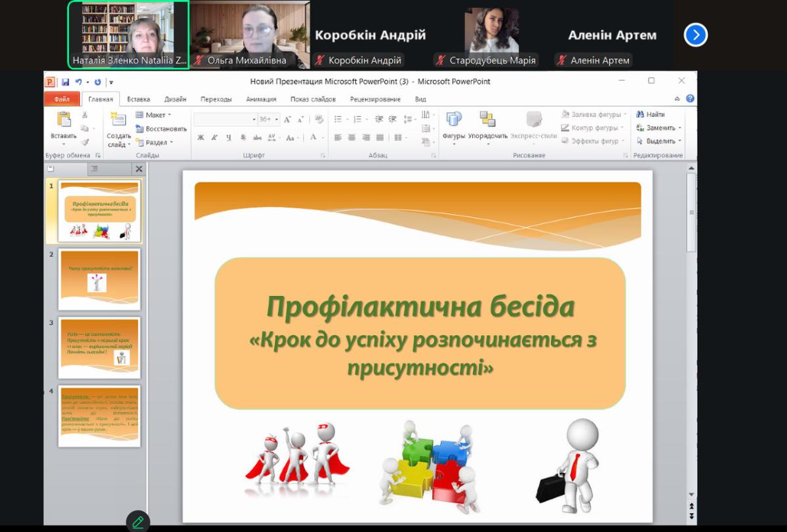
Task: Click the Упорядочить arrange icon
Action: (x=487, y=120)
